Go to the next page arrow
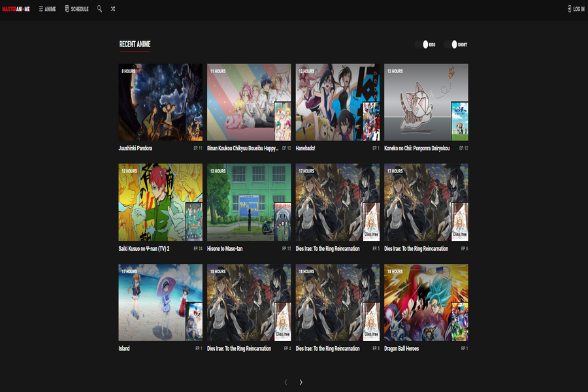The width and height of the screenshot is (588, 392). (x=301, y=382)
